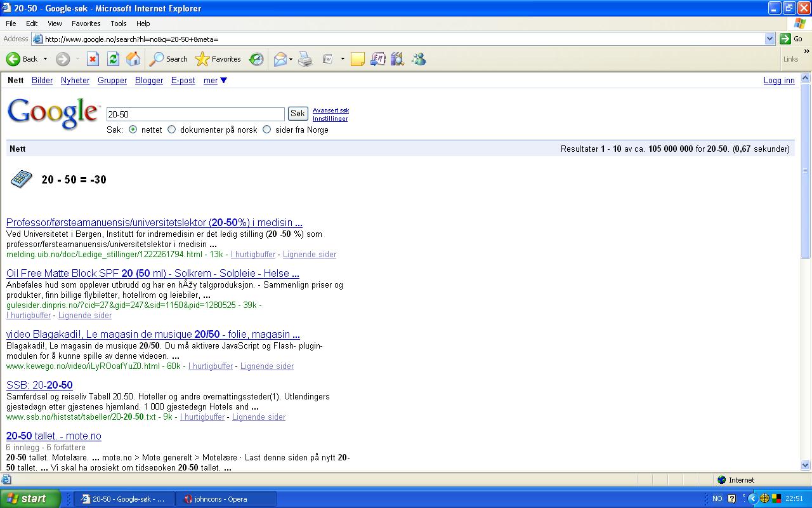Go to the Home page icon
The width and height of the screenshot is (812, 508).
(x=133, y=59)
